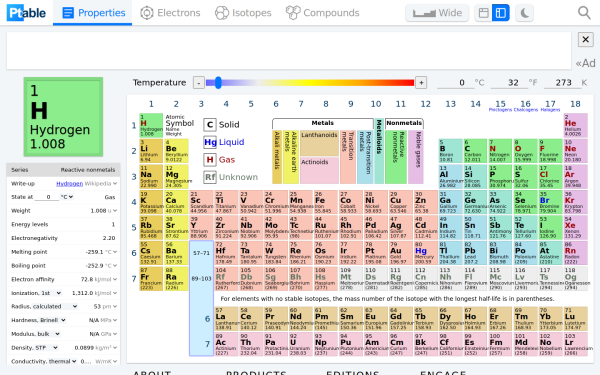Screen dimensions: 600x375
Task: Click the search magnifier icon
Action: coord(584,13)
